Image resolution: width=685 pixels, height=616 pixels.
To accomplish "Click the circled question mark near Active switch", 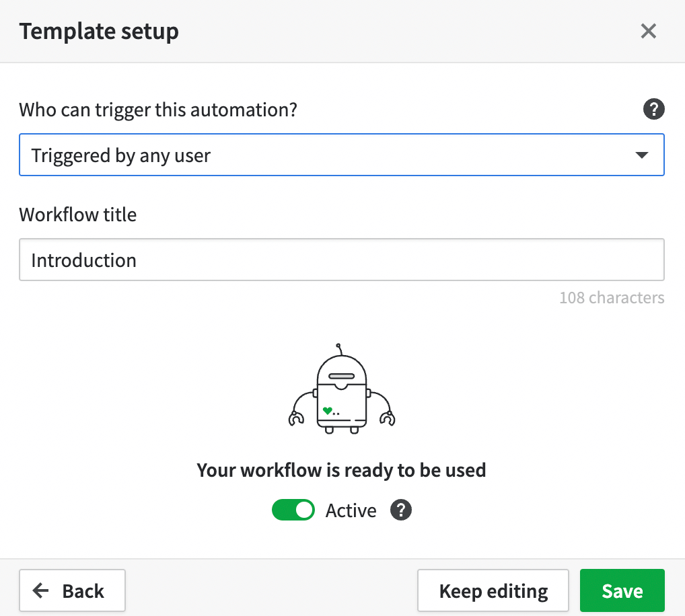I will click(400, 510).
